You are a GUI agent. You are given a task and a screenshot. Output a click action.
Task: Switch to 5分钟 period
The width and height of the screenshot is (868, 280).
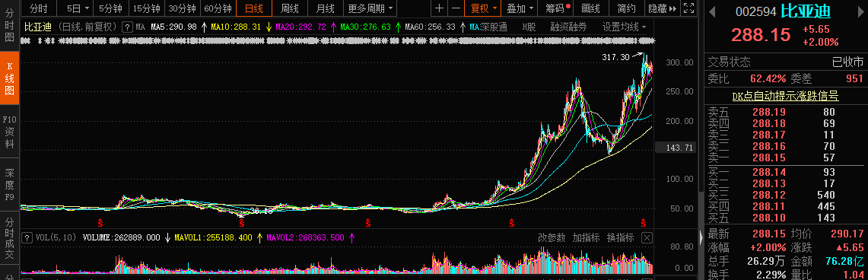(111, 8)
